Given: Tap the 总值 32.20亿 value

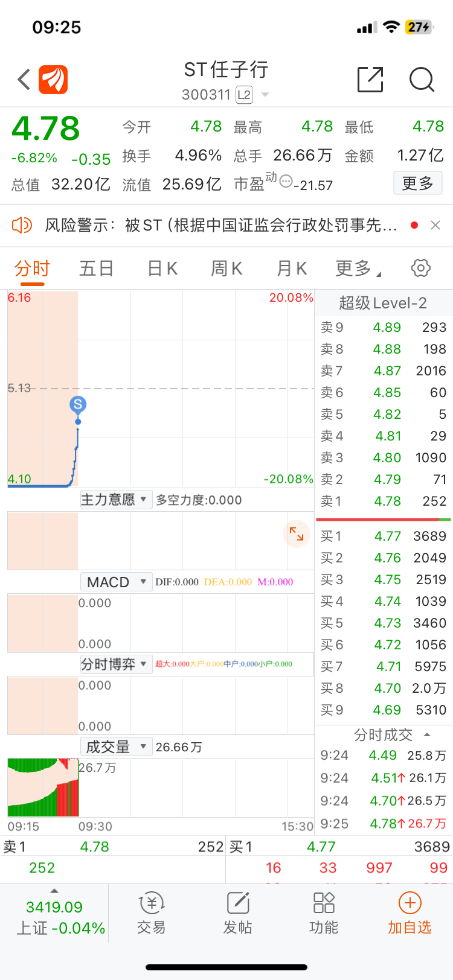Looking at the screenshot, I should (x=61, y=183).
